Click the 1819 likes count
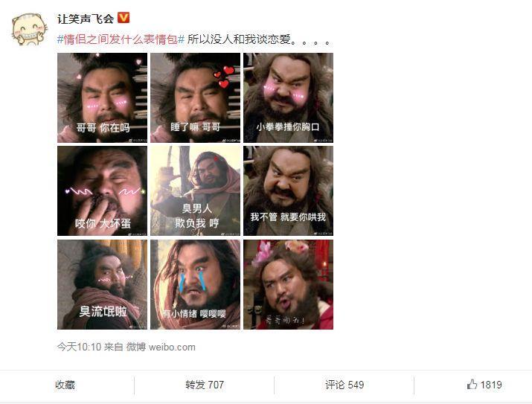 pos(491,385)
